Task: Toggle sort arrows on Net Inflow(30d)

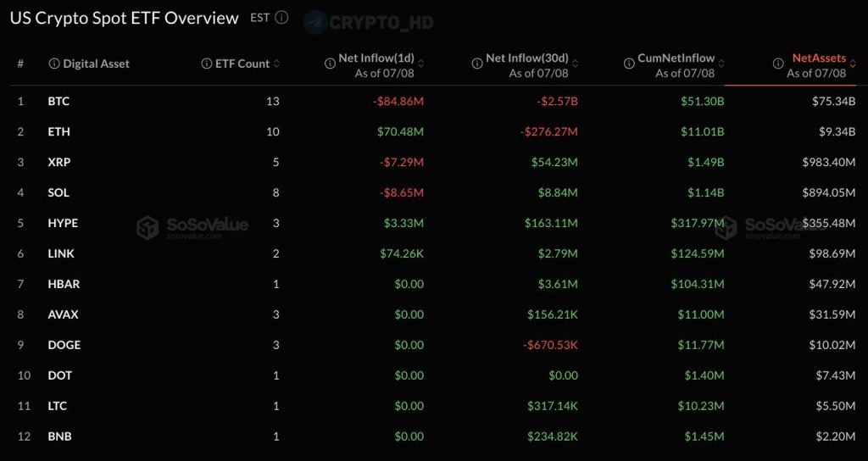Action: pyautogui.click(x=575, y=64)
